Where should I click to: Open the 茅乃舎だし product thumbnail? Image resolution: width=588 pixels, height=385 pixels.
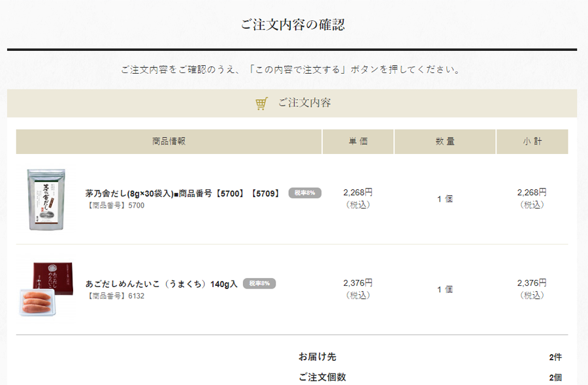46,199
